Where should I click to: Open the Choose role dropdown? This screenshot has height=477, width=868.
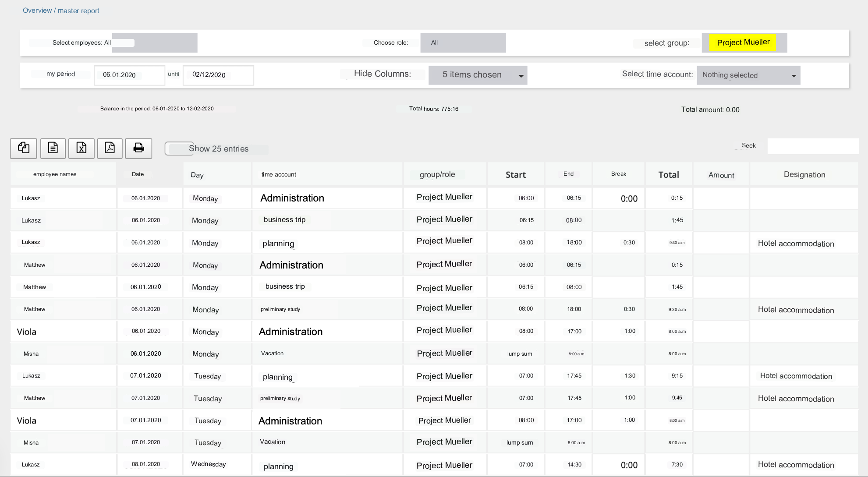pos(463,43)
